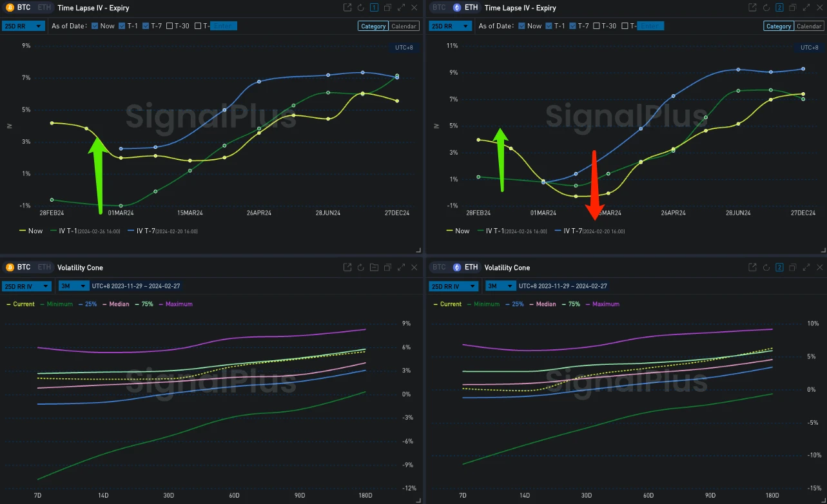The width and height of the screenshot is (827, 504).
Task: Reload the BTC Volatility Cone data
Action: [360, 267]
